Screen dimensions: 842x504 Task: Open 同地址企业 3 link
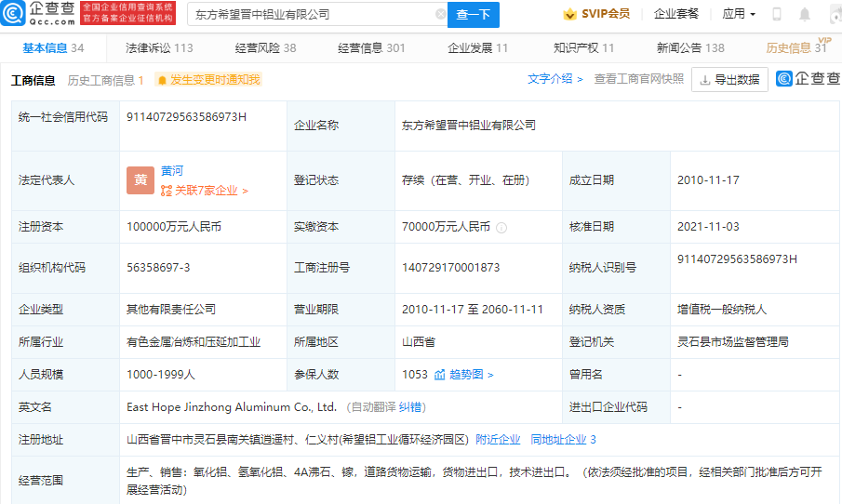tap(563, 440)
